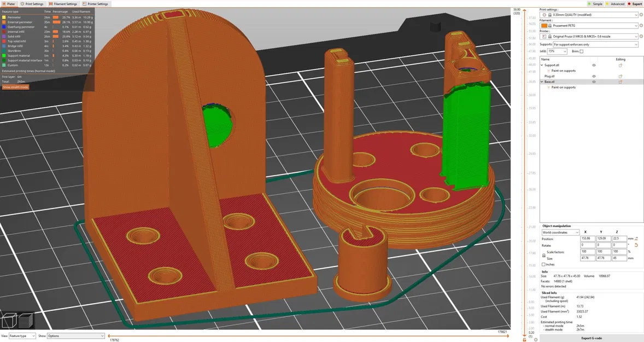
Task: Enable the Inches checkbox
Action: [x=543, y=265]
